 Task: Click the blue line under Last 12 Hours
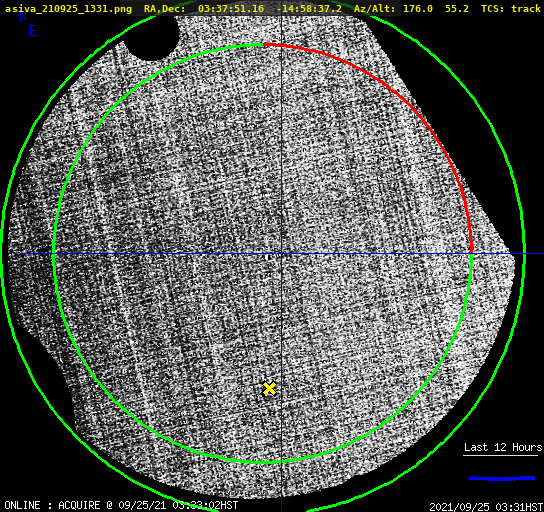click(x=502, y=478)
